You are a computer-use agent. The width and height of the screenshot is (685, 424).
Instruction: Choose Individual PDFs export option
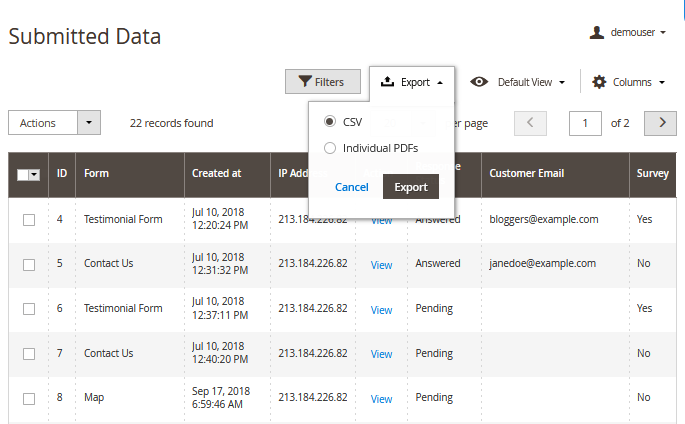(330, 148)
